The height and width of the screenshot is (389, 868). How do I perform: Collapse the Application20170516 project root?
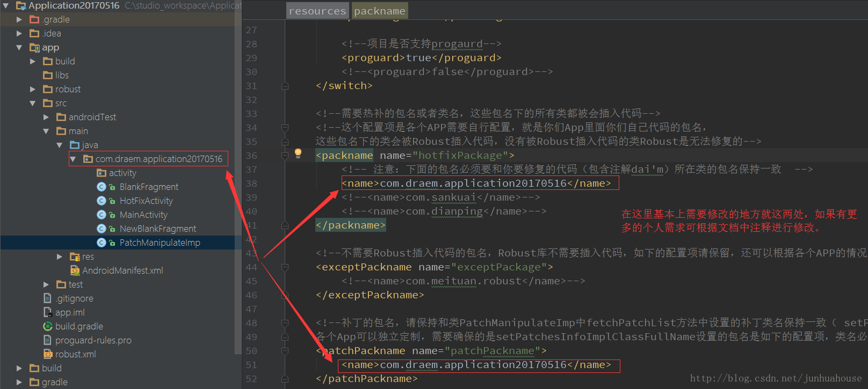pos(6,5)
